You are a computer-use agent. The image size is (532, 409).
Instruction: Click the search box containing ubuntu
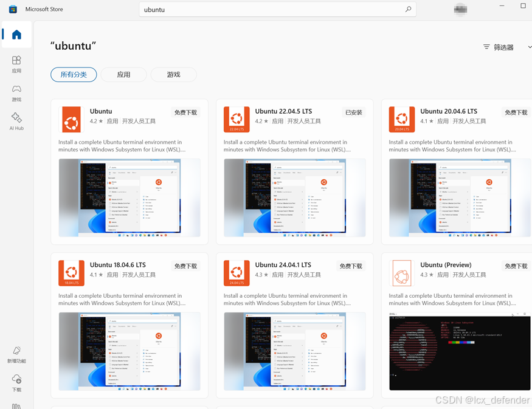click(277, 10)
